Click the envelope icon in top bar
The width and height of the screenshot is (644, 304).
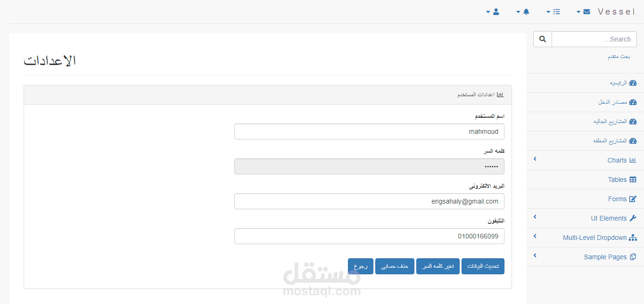(586, 12)
